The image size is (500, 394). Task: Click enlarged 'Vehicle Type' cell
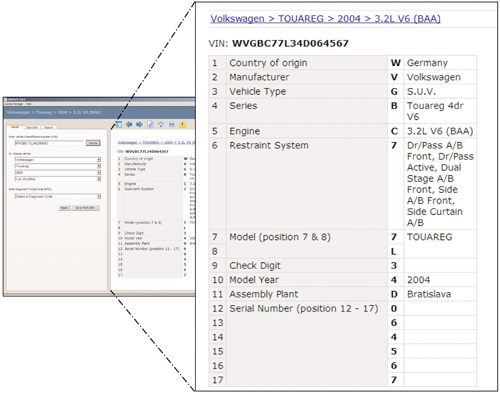tap(307, 91)
